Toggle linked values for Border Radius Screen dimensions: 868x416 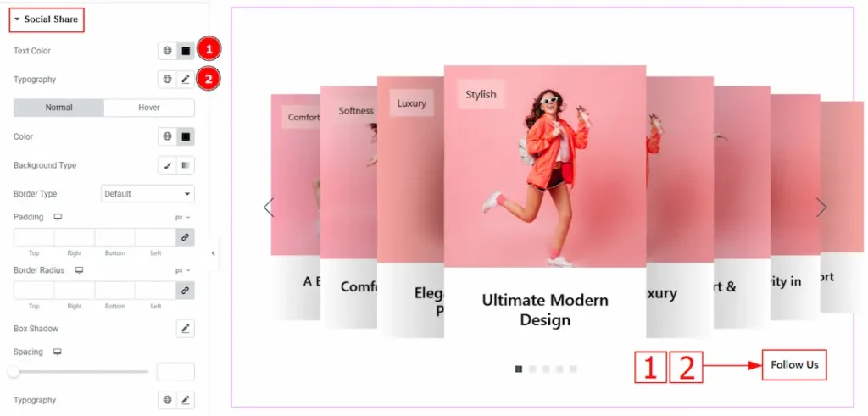[186, 291]
